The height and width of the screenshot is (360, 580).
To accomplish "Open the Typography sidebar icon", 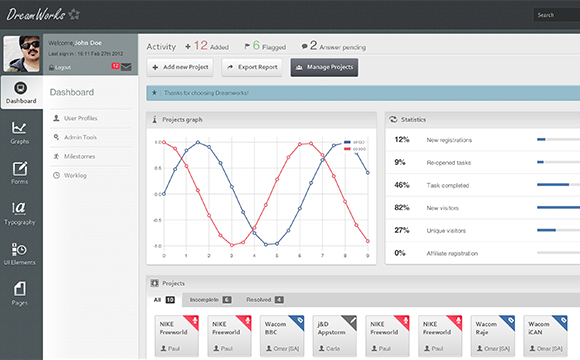I will click(20, 213).
